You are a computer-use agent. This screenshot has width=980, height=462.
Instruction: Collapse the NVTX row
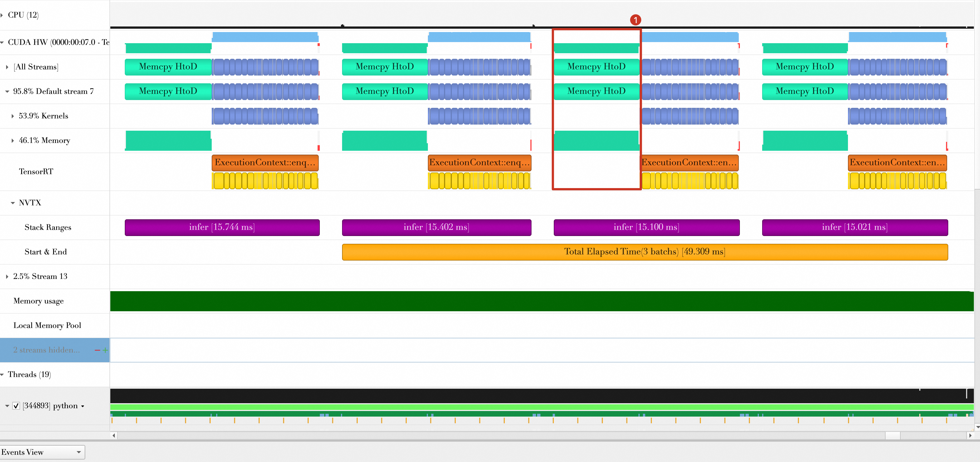(13, 203)
